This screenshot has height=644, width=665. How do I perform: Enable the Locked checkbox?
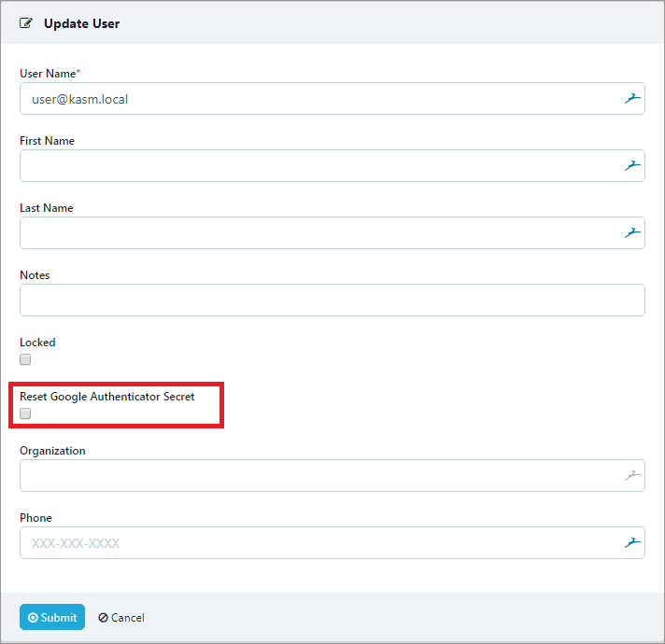coord(26,359)
